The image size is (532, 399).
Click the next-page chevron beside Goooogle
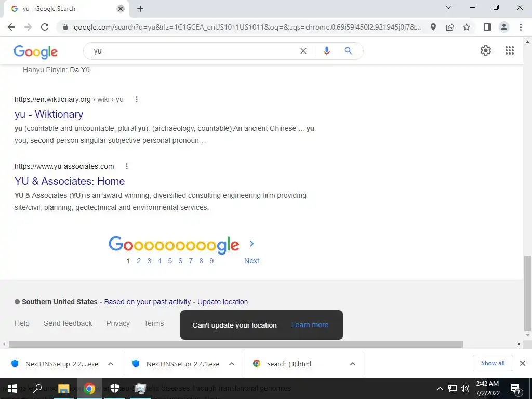click(x=252, y=244)
